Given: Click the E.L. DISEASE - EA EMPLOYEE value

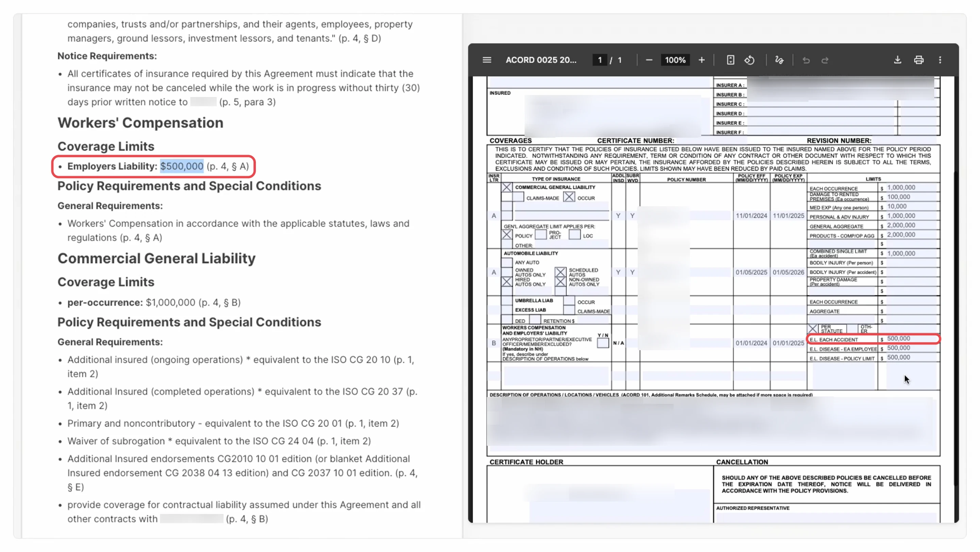Looking at the screenshot, I should tap(899, 348).
